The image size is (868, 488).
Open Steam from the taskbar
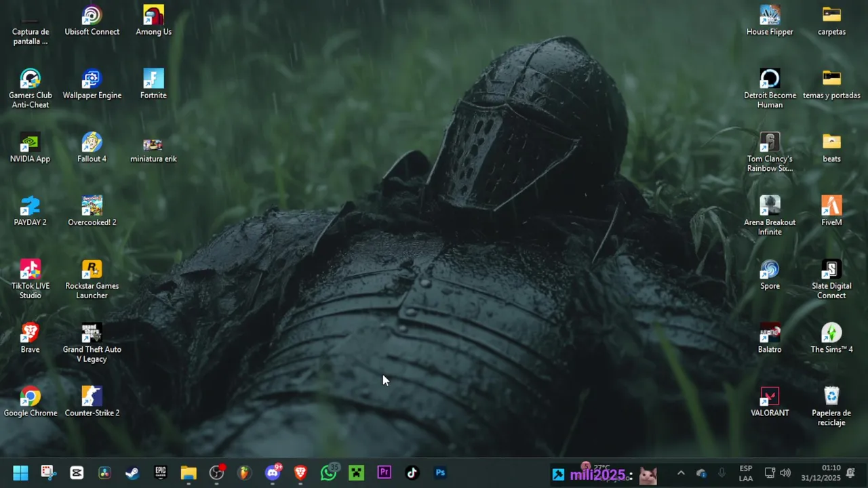pos(132,473)
